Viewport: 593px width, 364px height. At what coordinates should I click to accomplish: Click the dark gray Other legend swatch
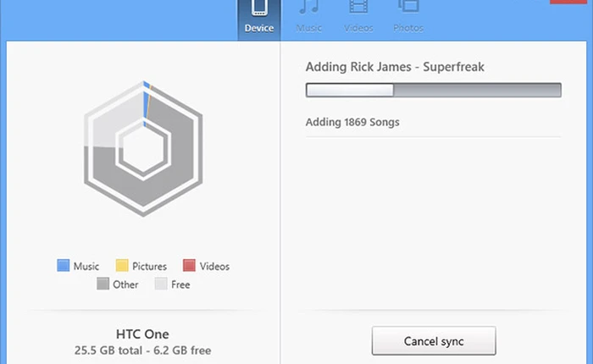(x=103, y=284)
